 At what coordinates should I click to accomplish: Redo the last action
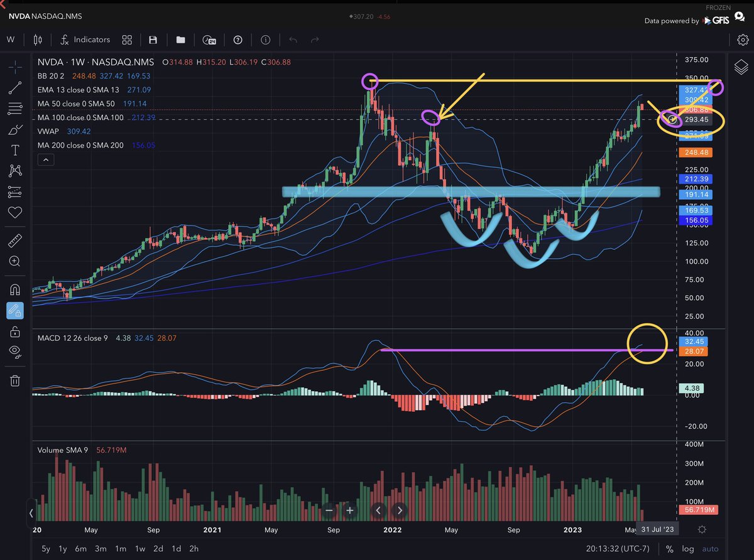coord(315,40)
